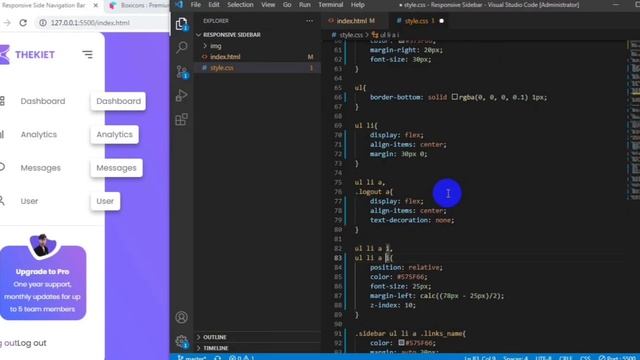Click the VS Code logo icon
640x360 pixels.
[x=179, y=5]
